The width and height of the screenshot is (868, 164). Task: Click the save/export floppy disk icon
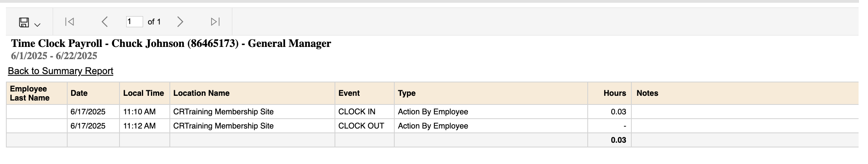point(24,22)
